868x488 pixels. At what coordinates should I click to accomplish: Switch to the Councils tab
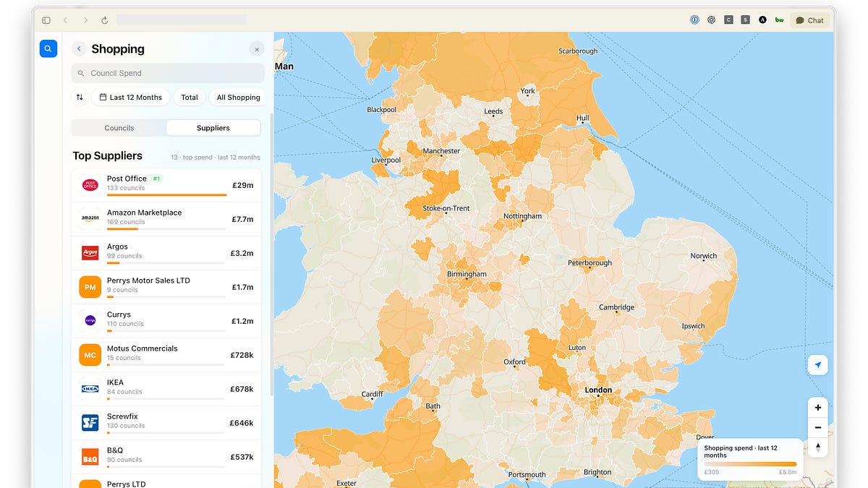coord(119,128)
